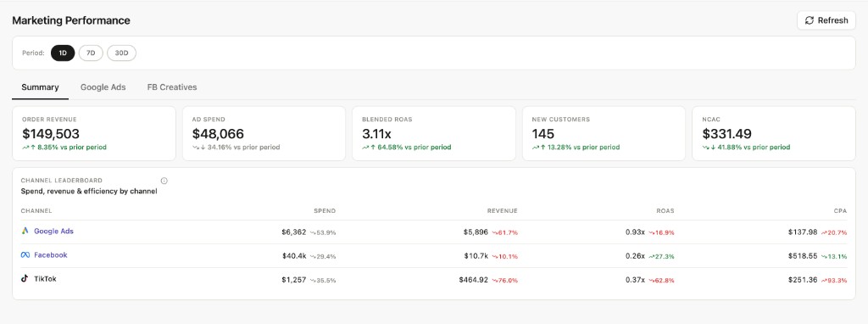Click the 64.58% vs prior period text
The height and width of the screenshot is (324, 868).
414,148
